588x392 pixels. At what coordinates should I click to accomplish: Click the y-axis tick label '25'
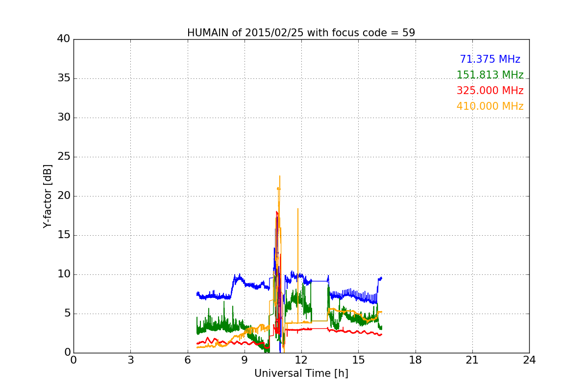(x=64, y=157)
